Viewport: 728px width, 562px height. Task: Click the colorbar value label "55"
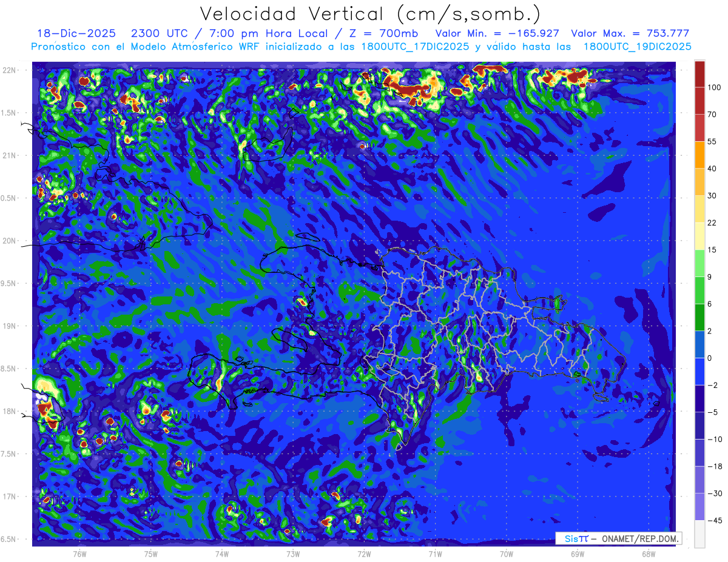(712, 141)
